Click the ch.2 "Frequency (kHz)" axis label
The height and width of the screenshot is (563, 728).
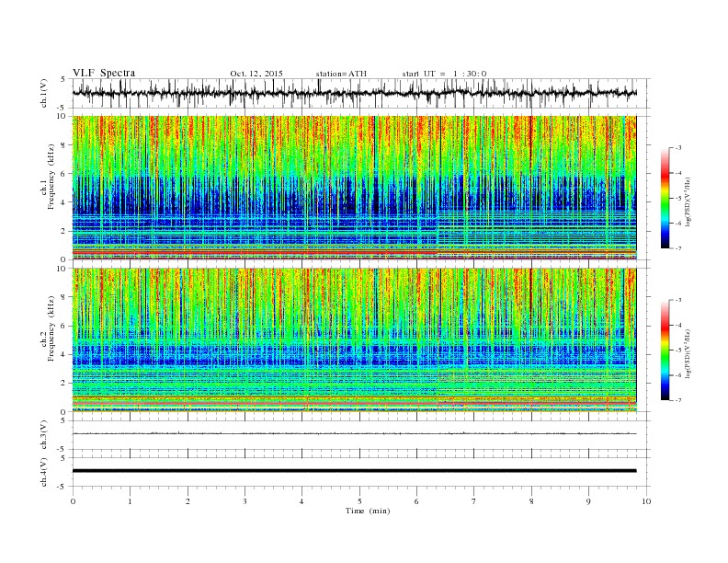[x=51, y=328]
